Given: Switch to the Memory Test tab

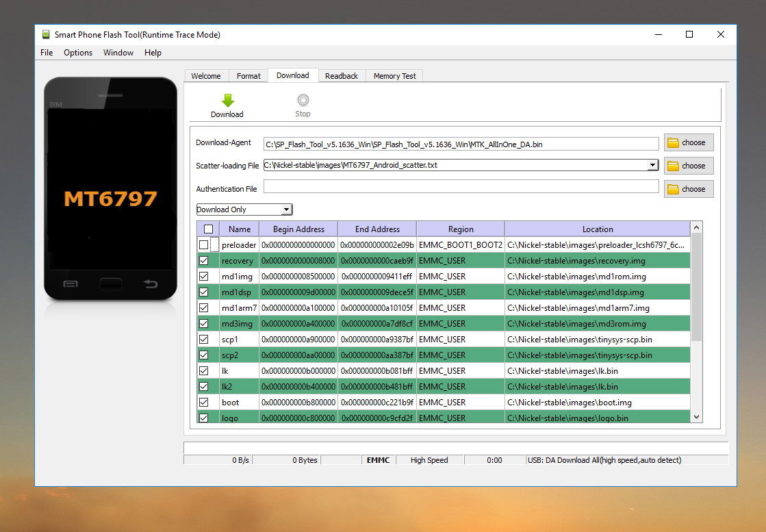Looking at the screenshot, I should (x=394, y=76).
